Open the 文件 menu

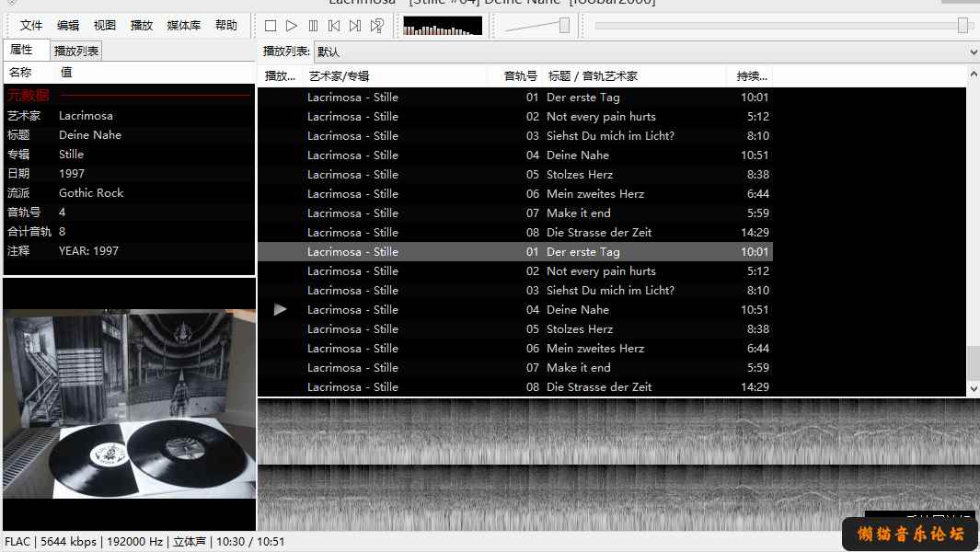(x=30, y=25)
